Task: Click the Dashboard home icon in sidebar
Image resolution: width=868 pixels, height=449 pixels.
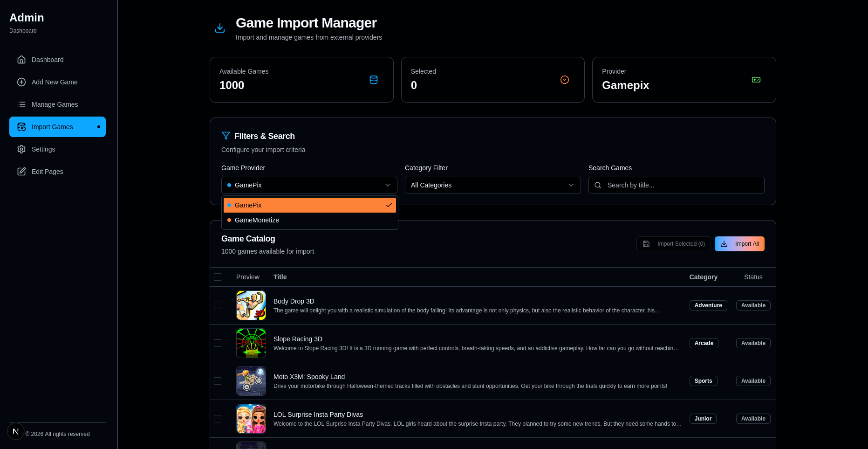Action: pyautogui.click(x=21, y=60)
